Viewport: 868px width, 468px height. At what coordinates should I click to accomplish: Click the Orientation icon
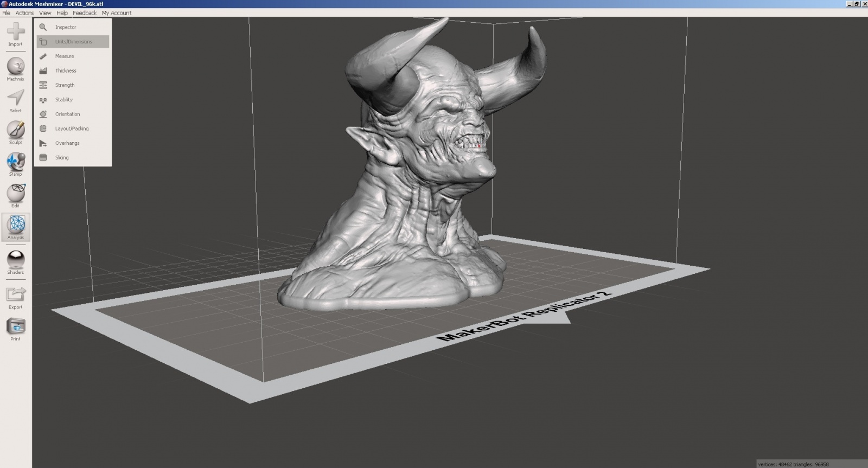point(43,114)
